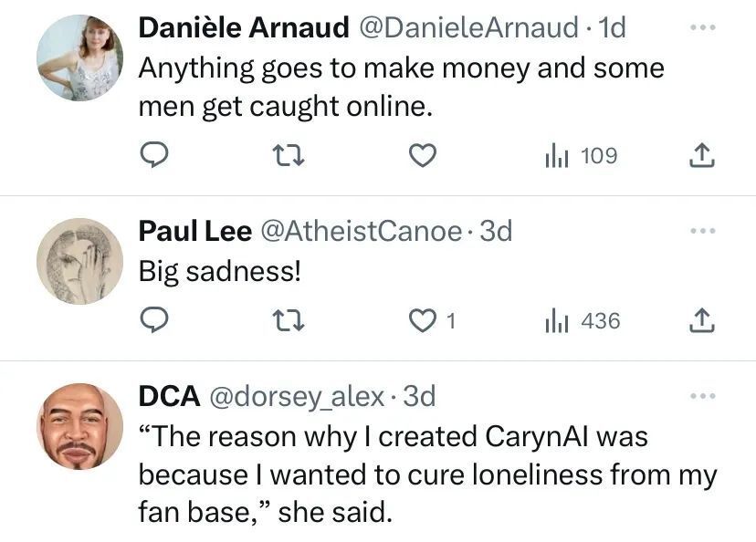Visit the @DanieleArnaud handle link
The image size is (756, 542).
coord(467,28)
